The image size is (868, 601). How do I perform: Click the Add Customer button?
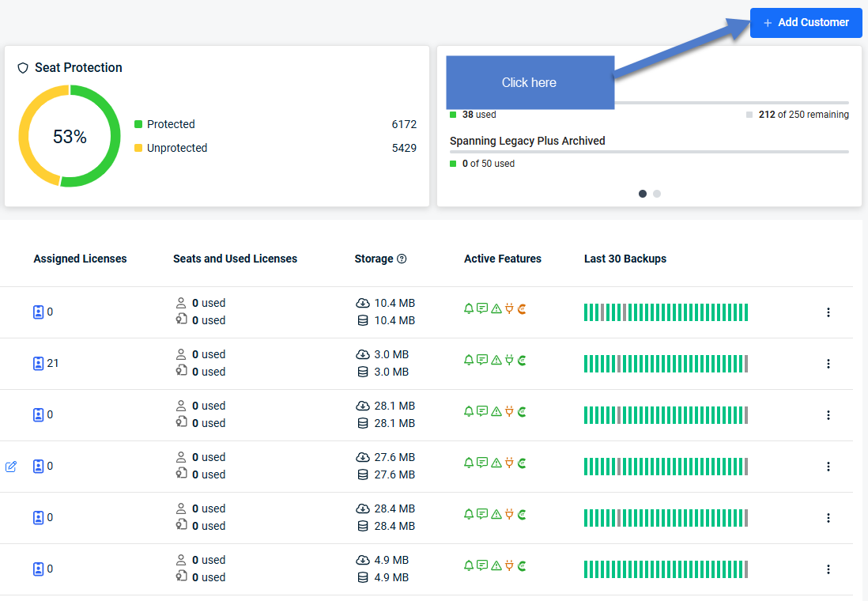tap(806, 23)
